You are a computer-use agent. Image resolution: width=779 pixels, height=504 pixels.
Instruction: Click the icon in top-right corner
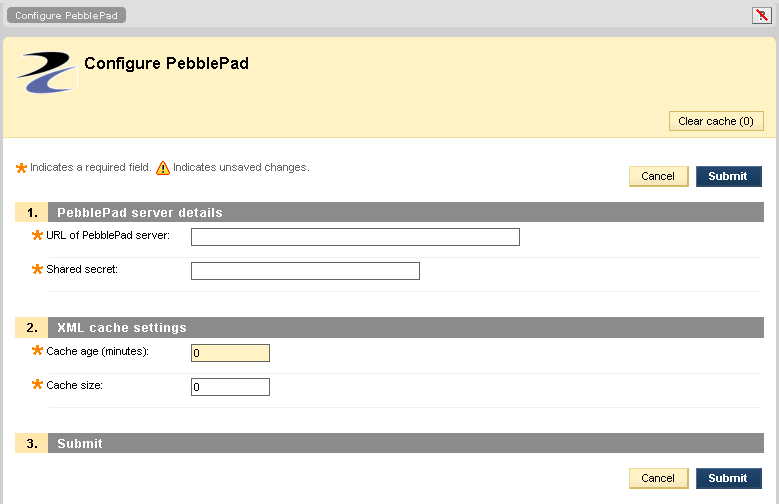[x=762, y=15]
